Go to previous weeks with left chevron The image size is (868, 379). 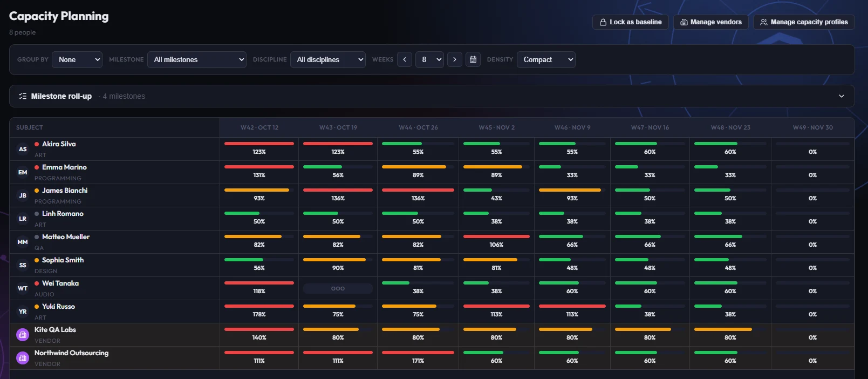pos(405,59)
